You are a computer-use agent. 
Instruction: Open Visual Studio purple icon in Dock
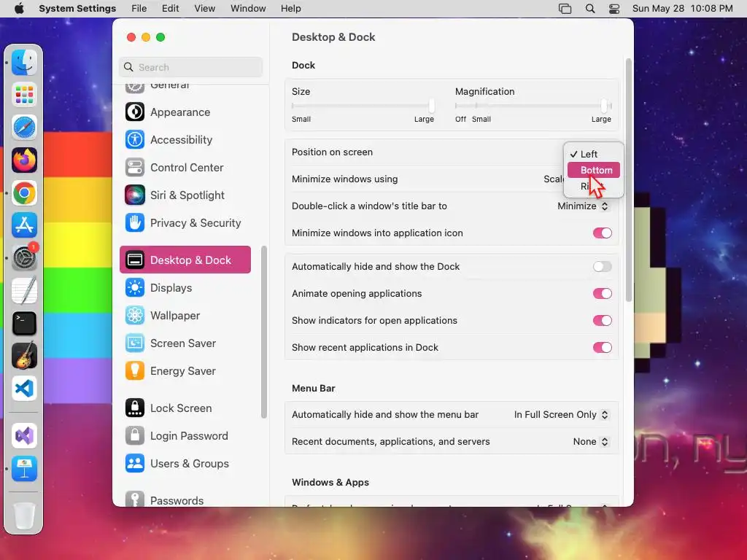24,436
